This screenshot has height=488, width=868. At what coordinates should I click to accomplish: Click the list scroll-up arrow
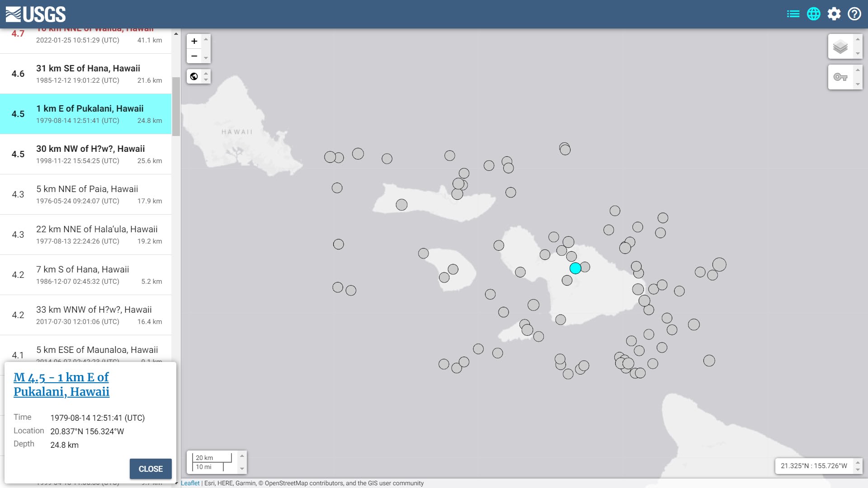point(176,34)
